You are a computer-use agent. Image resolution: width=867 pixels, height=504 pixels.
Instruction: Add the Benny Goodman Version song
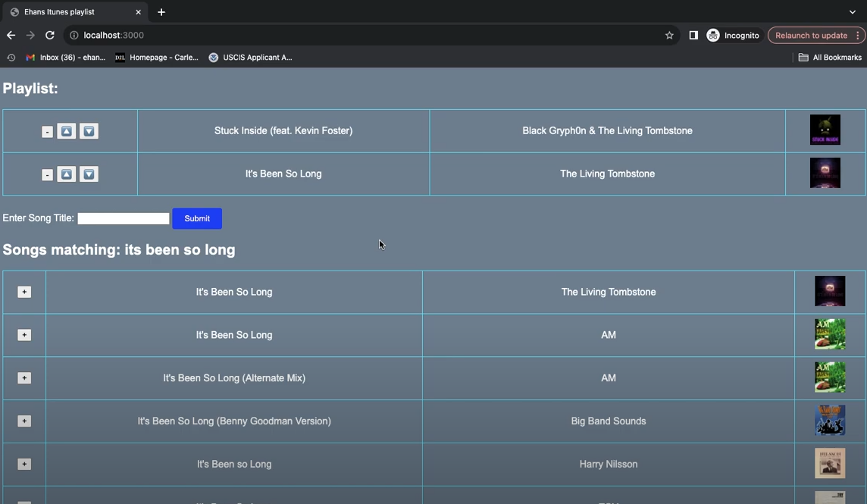pyautogui.click(x=24, y=421)
